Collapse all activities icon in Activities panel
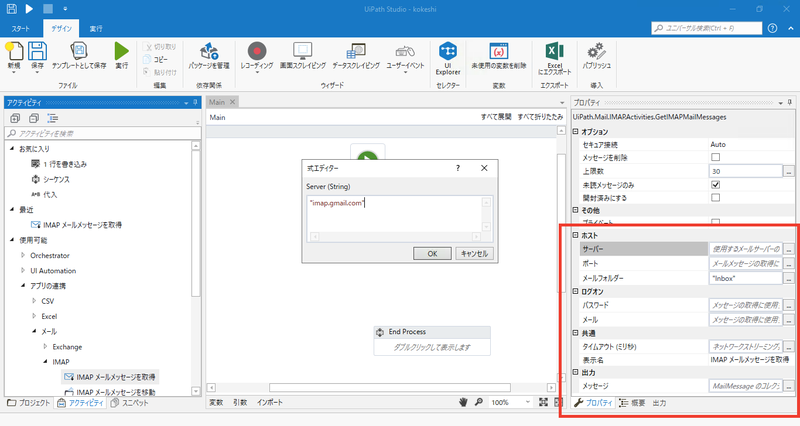 click(x=34, y=118)
